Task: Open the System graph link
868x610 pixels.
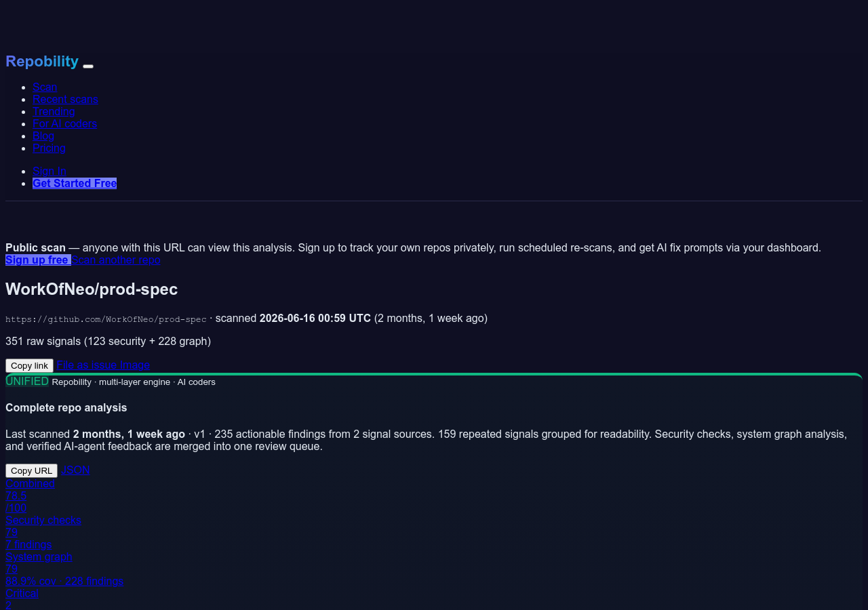Action: point(39,556)
